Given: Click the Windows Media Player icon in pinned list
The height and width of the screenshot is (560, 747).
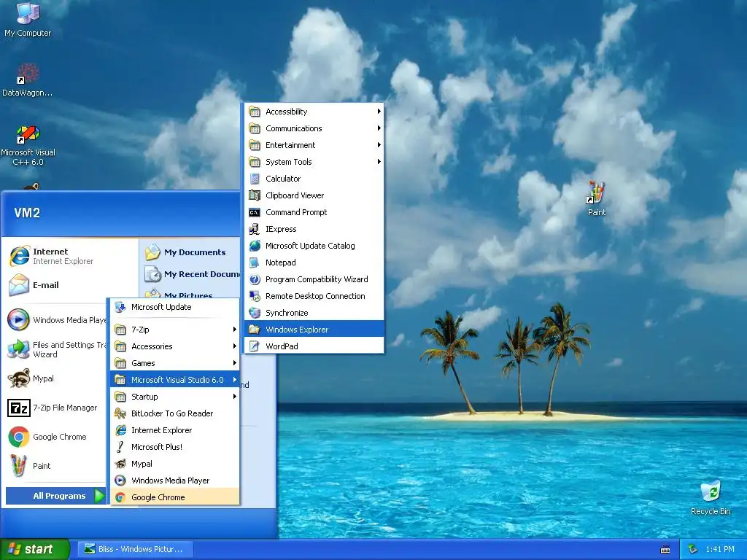Looking at the screenshot, I should 19,319.
